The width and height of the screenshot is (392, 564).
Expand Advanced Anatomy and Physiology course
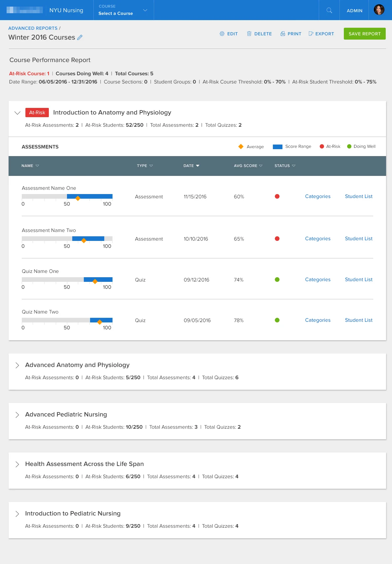click(17, 365)
